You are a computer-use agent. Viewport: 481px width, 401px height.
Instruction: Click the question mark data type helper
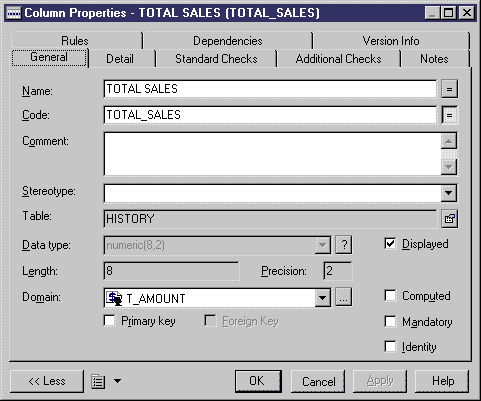pos(344,245)
